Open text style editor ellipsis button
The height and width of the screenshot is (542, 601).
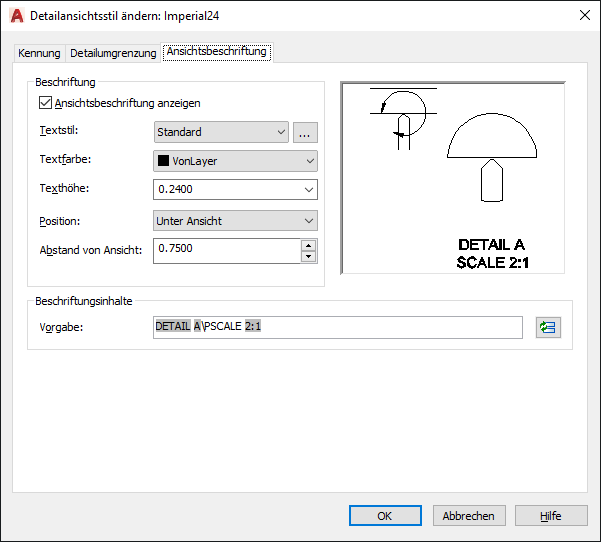coord(305,132)
